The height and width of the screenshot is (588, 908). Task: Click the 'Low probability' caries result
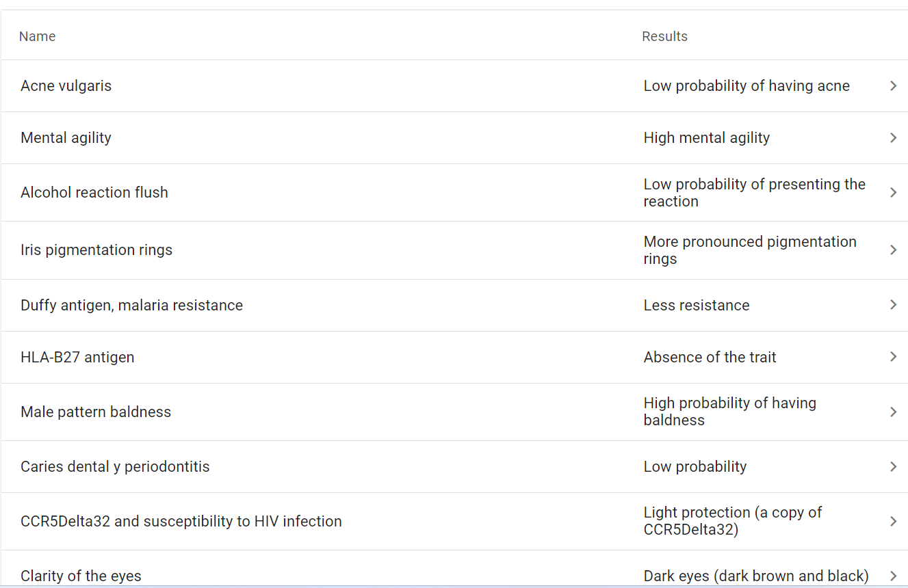(695, 466)
